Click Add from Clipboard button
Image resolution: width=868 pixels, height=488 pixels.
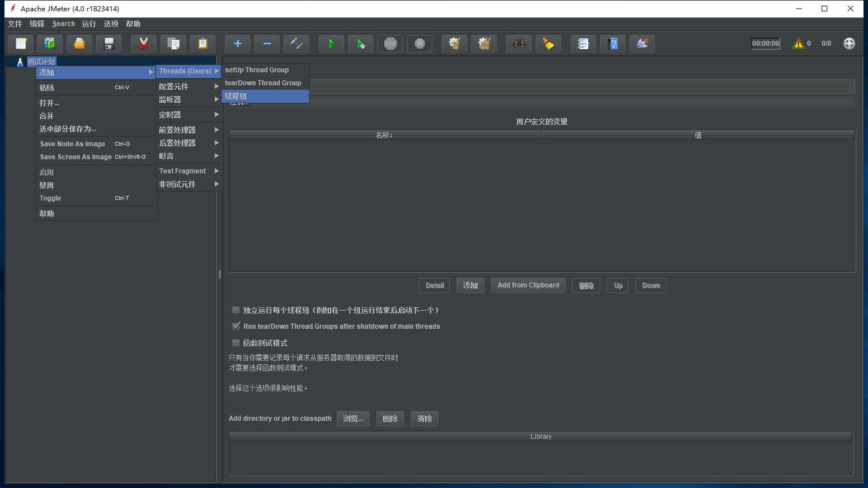[528, 285]
